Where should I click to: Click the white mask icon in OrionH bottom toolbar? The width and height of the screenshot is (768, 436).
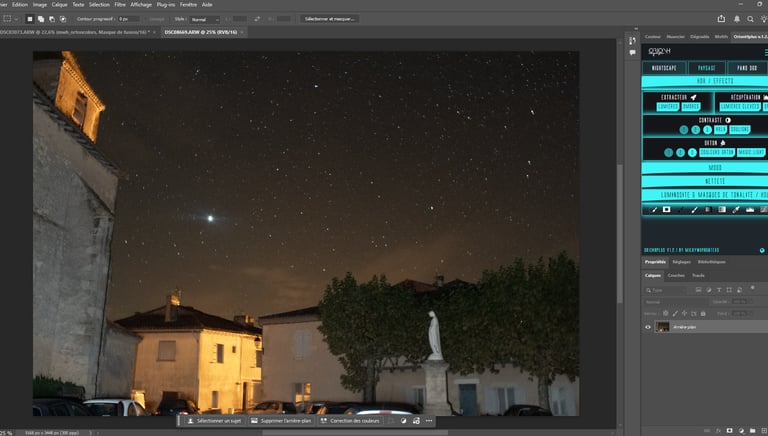pos(667,210)
